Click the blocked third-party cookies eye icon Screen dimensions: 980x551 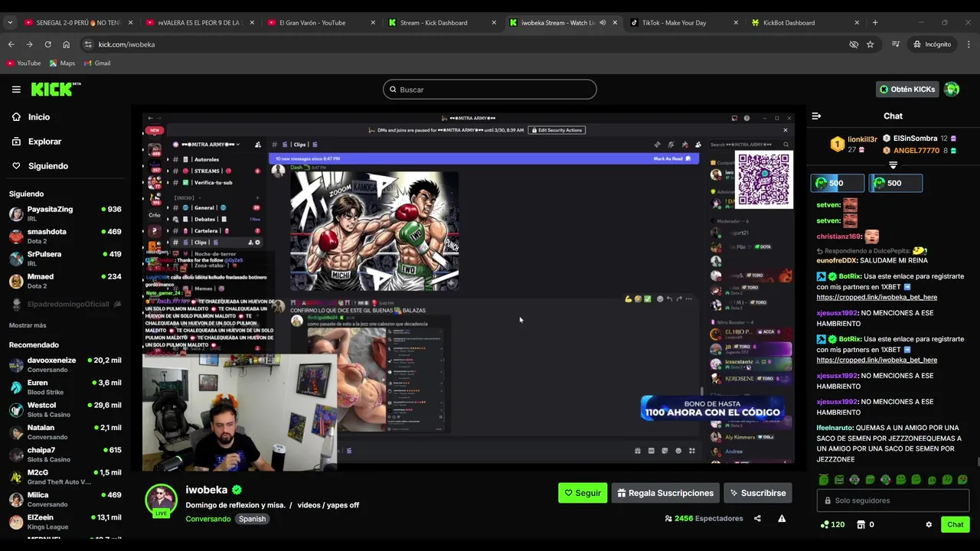[854, 44]
